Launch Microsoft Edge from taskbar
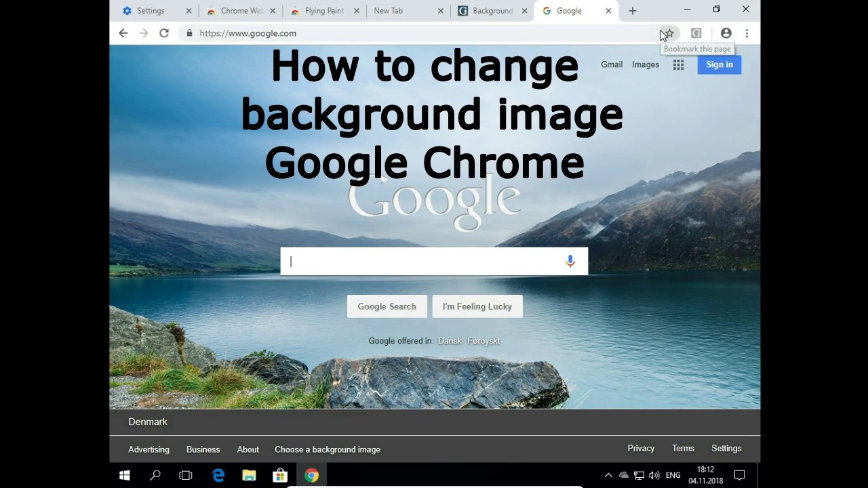 [218, 476]
